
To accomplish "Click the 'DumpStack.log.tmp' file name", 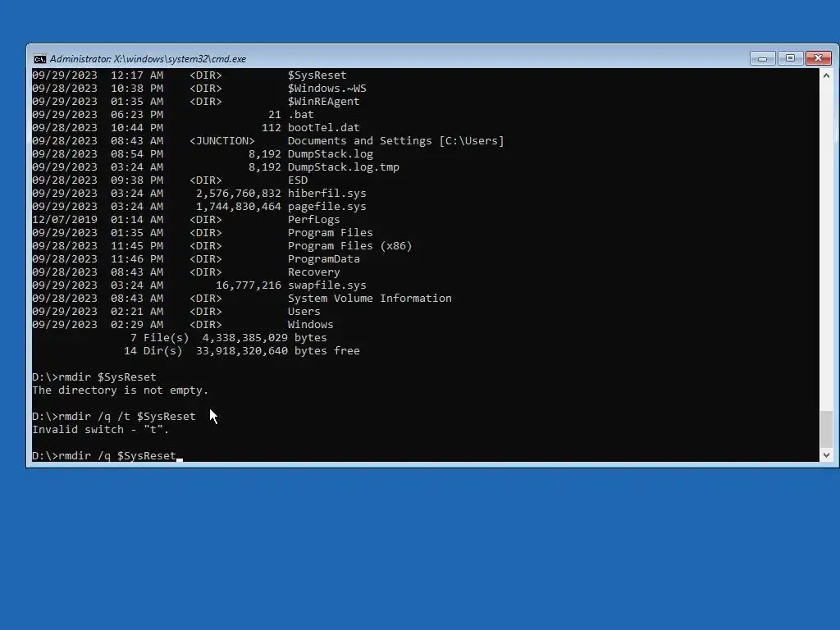I will 344,167.
